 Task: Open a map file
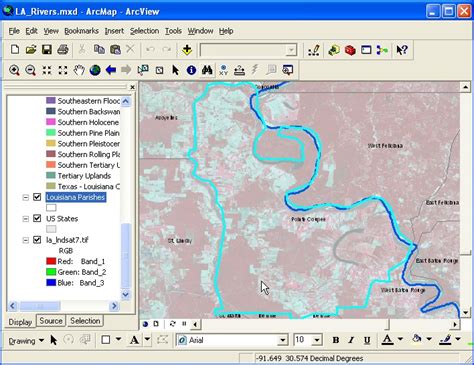(31, 50)
